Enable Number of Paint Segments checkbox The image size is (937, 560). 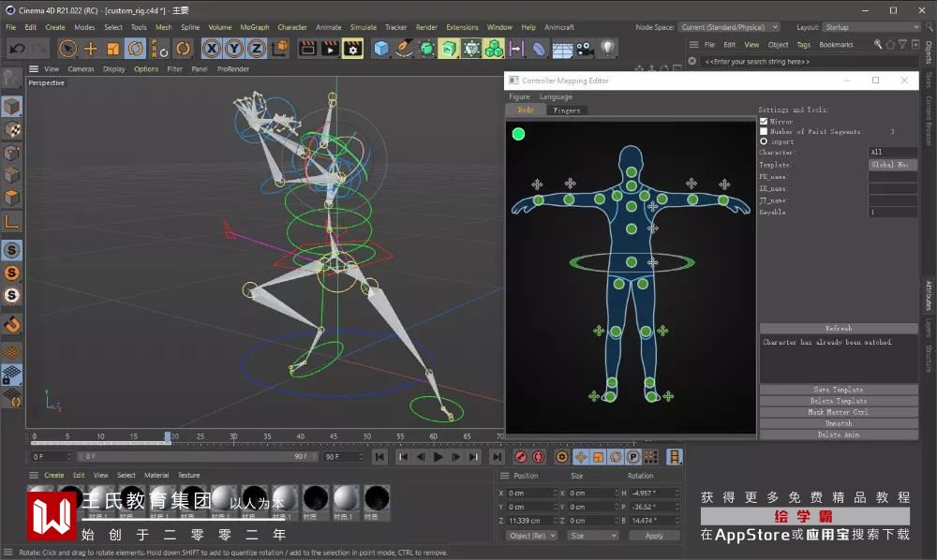click(764, 131)
